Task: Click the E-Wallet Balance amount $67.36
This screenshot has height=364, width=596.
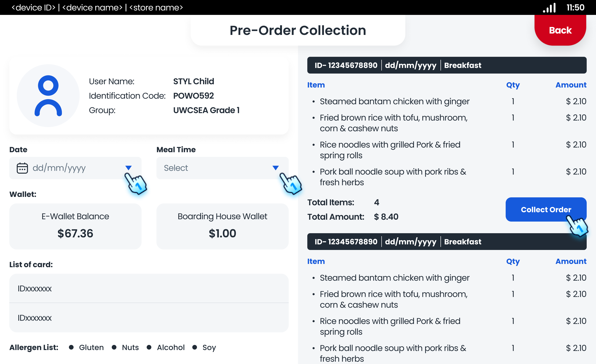Action: coord(75,233)
